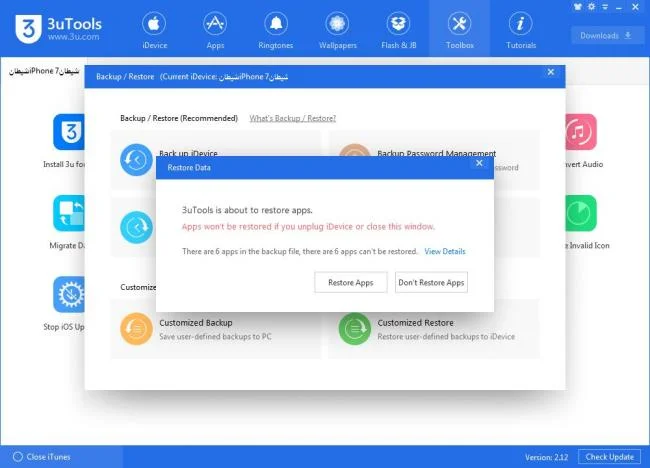Open the Flash & JB section
Image resolution: width=650 pixels, height=468 pixels.
point(399,31)
